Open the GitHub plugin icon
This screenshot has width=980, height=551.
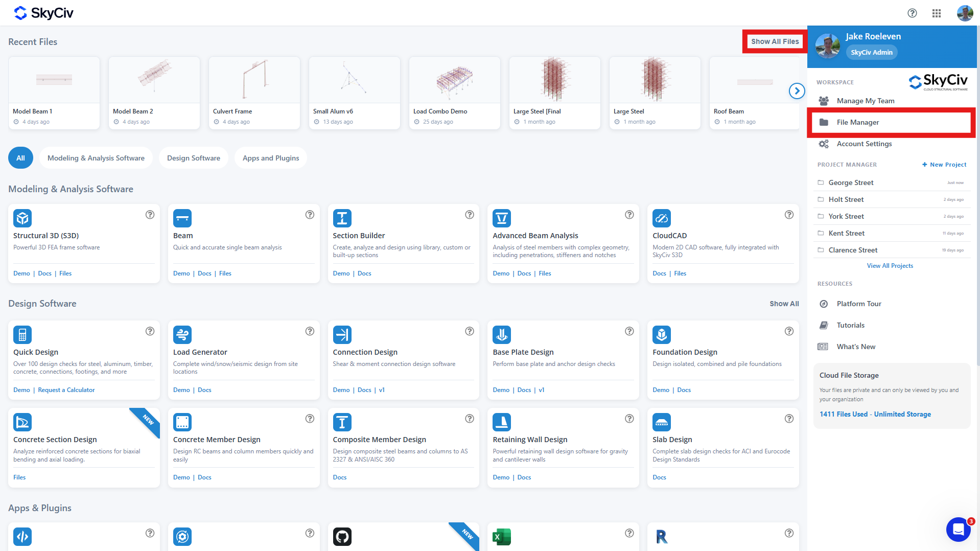(342, 537)
